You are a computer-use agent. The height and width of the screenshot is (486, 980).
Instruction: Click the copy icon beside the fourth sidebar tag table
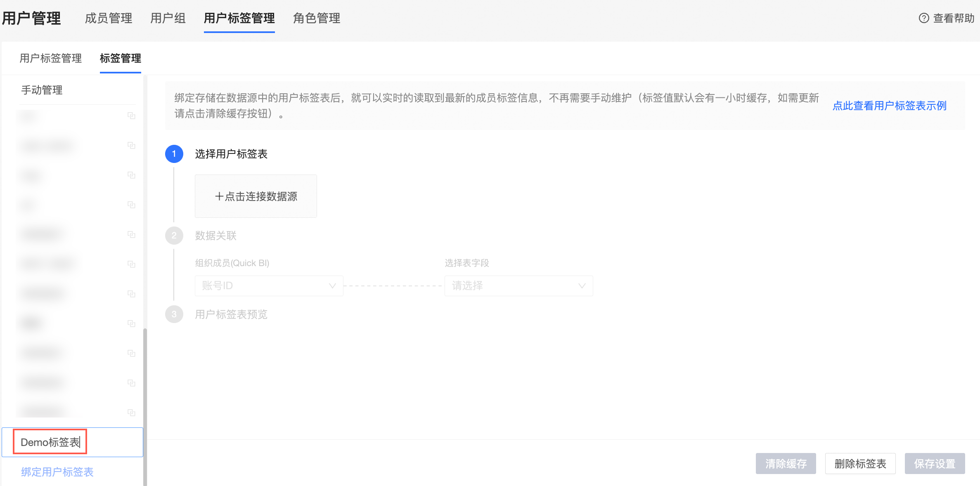point(131,205)
